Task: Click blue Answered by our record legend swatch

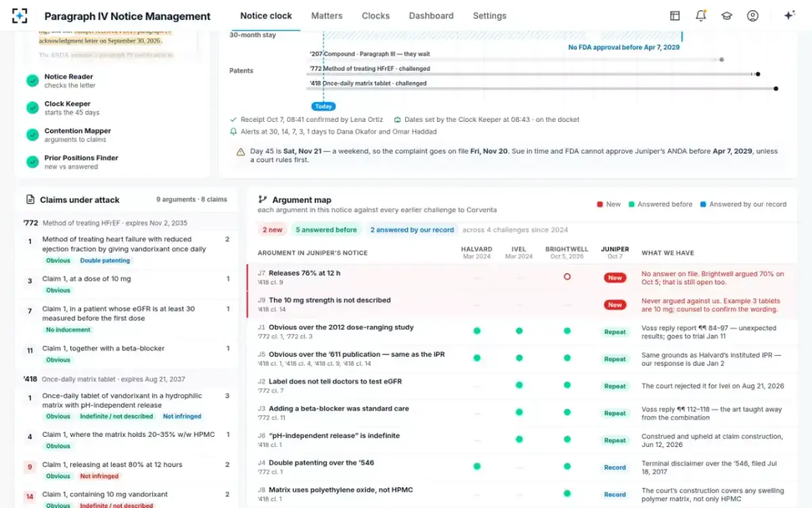Action: (x=703, y=204)
